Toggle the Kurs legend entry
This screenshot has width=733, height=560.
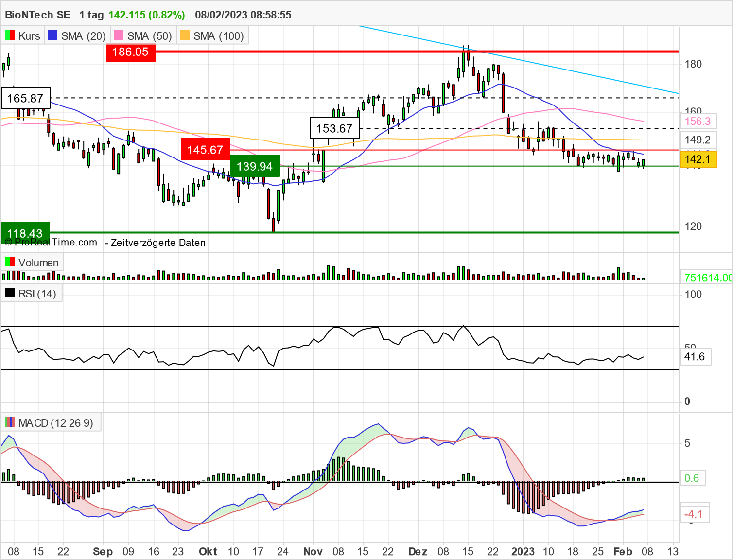29,35
